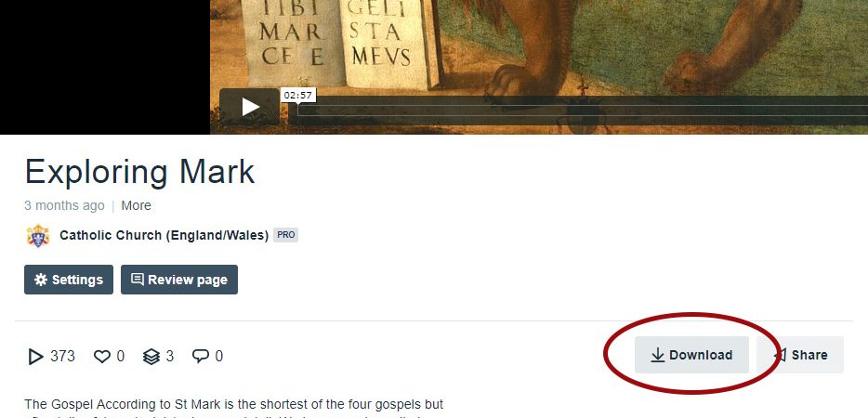Image resolution: width=868 pixels, height=418 pixels.
Task: Like the video with heart icon
Action: pos(102,356)
